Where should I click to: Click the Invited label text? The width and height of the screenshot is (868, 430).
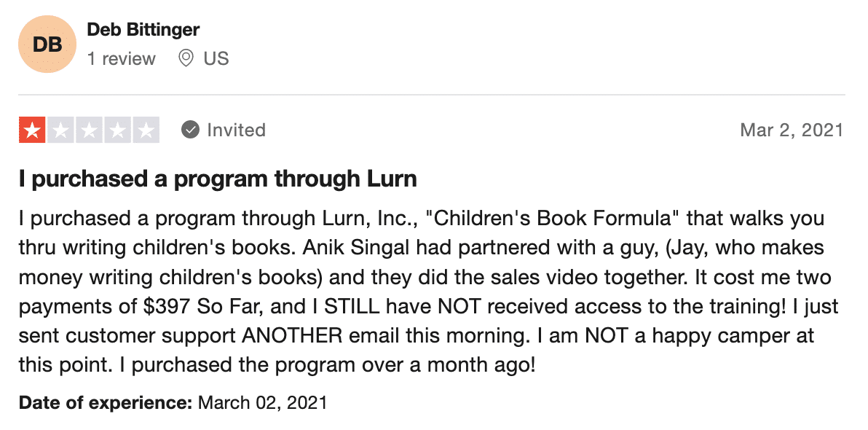tap(237, 130)
